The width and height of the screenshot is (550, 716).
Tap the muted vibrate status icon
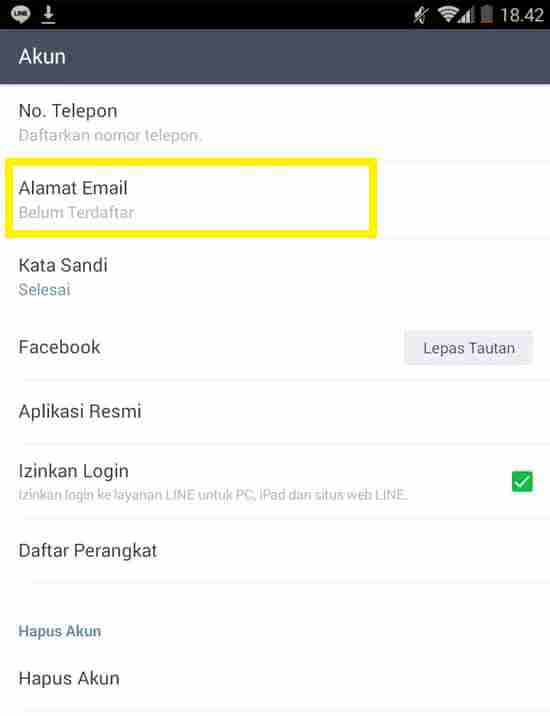pos(421,15)
